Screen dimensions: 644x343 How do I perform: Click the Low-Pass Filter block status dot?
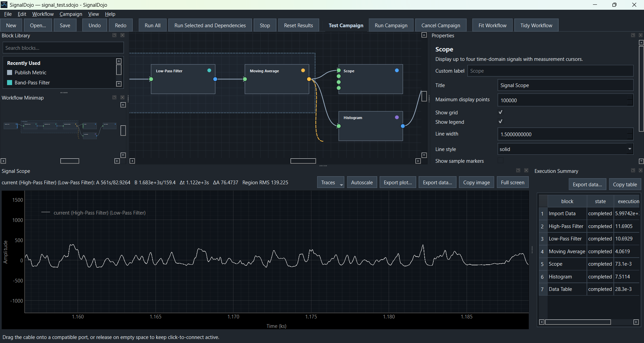209,71
